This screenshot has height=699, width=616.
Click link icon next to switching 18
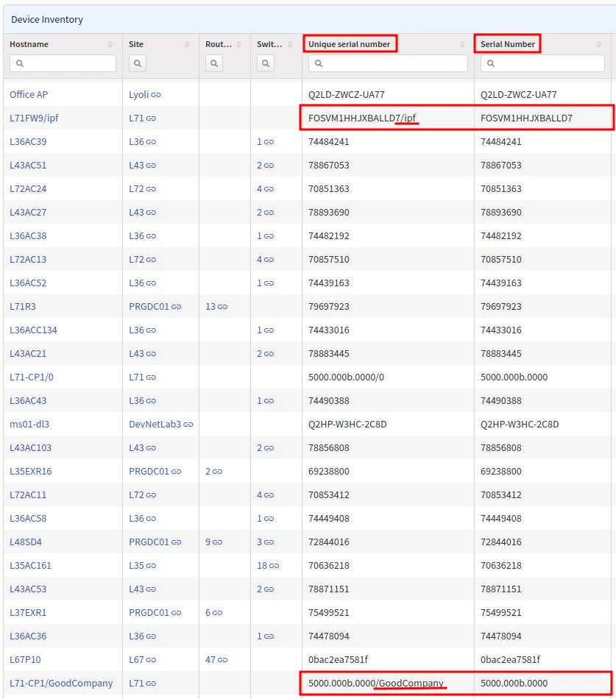point(274,566)
